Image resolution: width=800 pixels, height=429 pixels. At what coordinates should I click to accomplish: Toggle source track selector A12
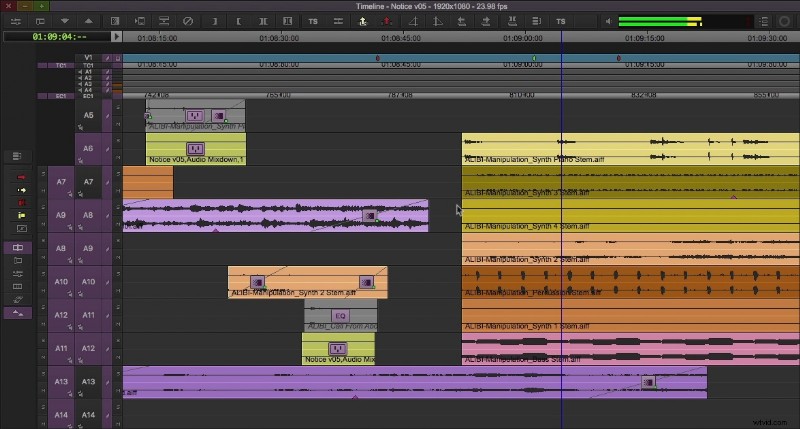point(61,315)
